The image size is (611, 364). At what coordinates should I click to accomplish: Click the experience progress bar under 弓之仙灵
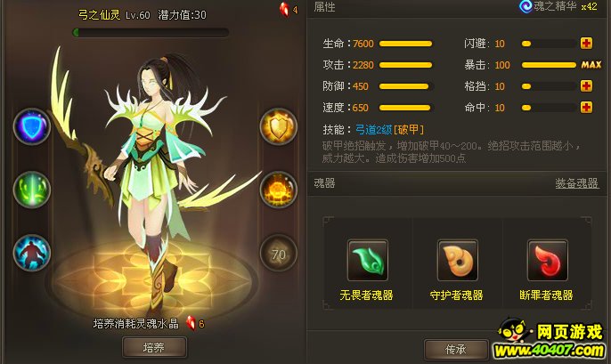tap(151, 32)
